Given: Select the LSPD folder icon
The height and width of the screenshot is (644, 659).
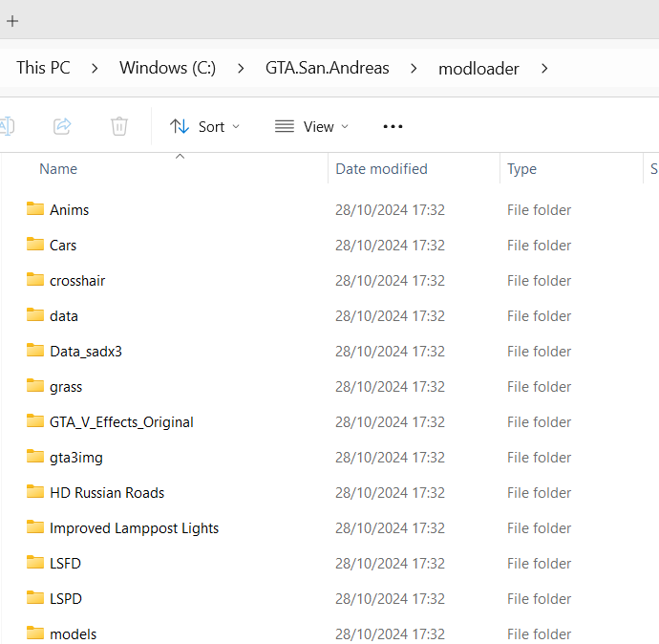Looking at the screenshot, I should click(35, 597).
